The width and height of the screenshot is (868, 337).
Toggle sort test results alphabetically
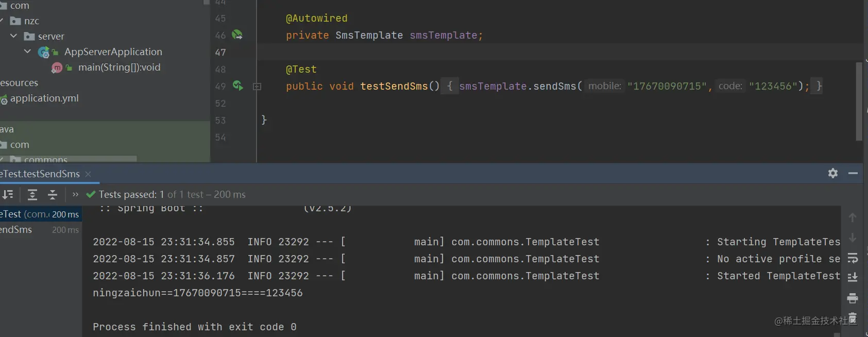pyautogui.click(x=8, y=194)
